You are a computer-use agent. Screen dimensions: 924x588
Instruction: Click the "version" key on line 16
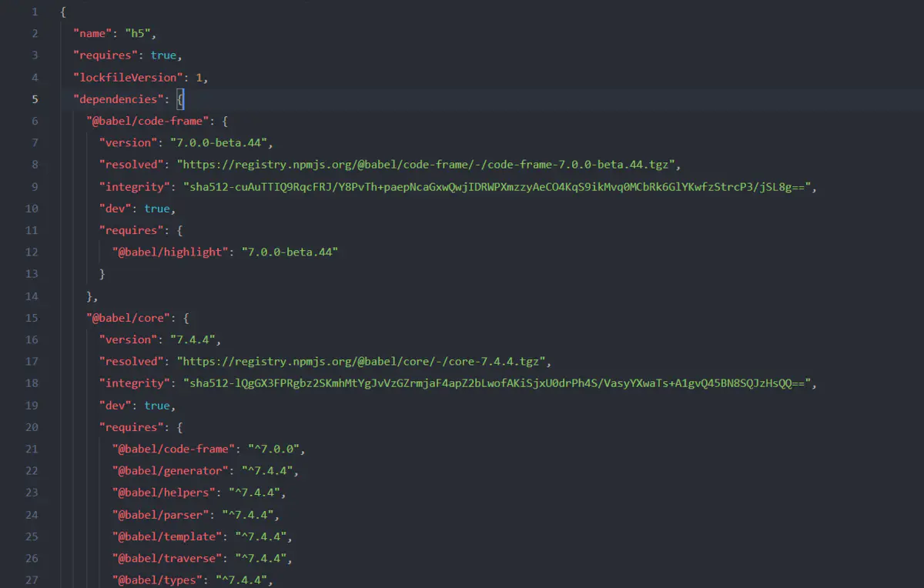(128, 339)
